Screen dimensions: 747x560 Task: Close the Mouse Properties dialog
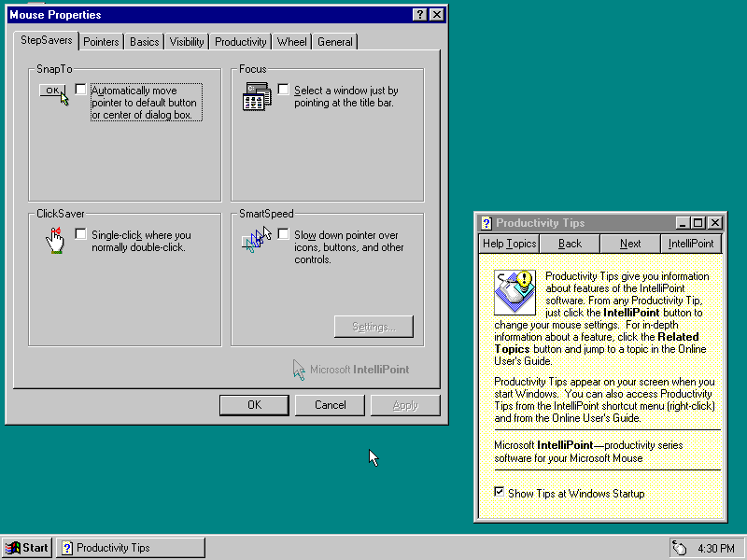pos(436,15)
